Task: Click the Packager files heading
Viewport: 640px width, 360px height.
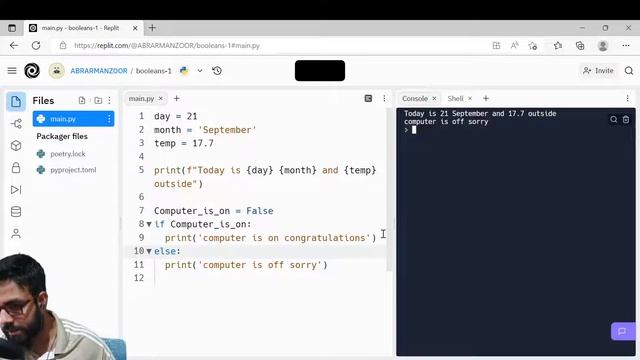Action: [x=62, y=136]
